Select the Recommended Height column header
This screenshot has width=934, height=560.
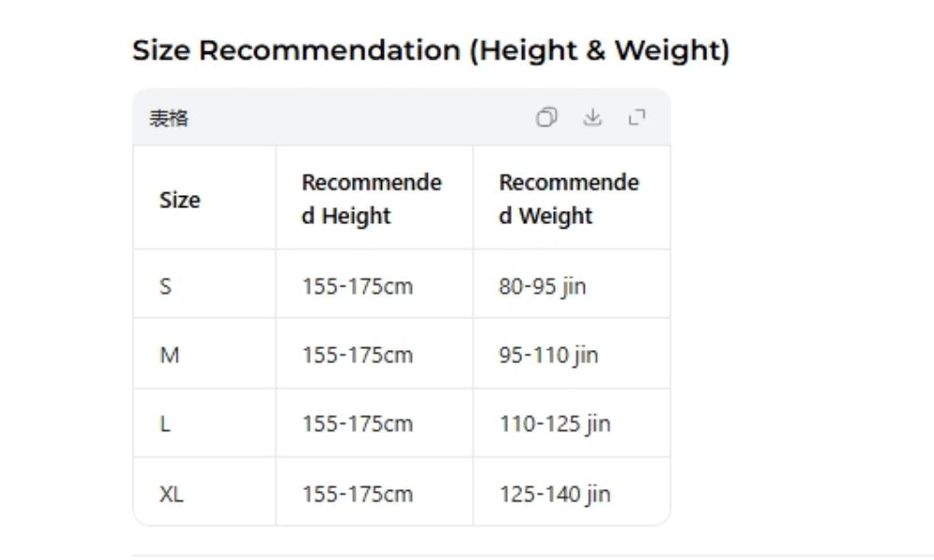[371, 199]
